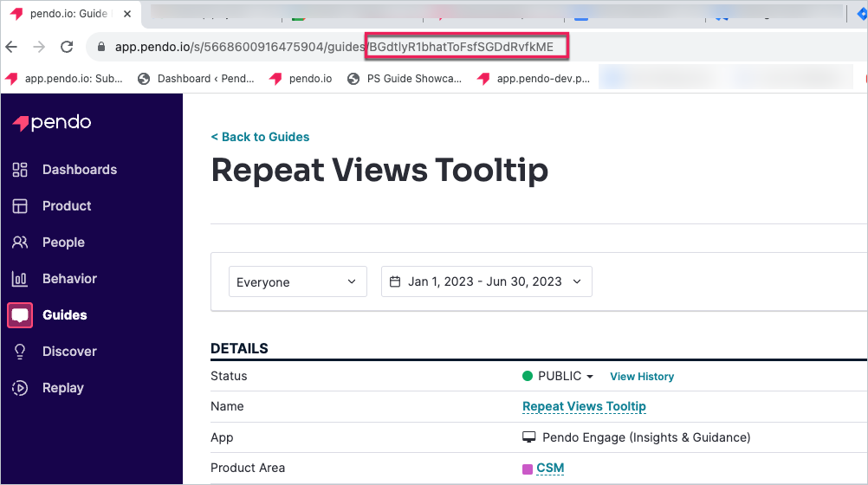Open the Jan 1, 2023 - Jun 30, 2023 date range dropdown
Screen dimensions: 868x485
click(487, 281)
